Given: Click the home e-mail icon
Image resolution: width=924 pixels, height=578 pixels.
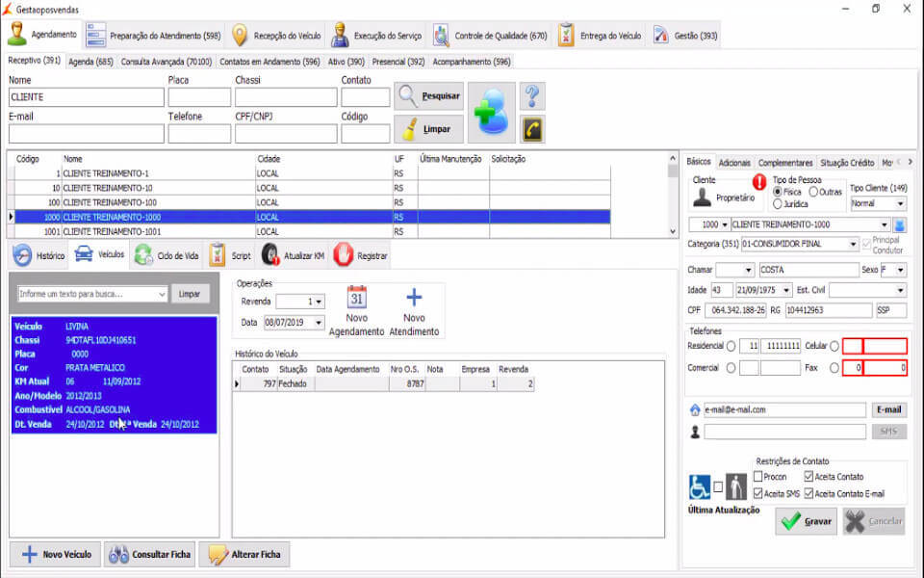Looking at the screenshot, I should click(695, 410).
